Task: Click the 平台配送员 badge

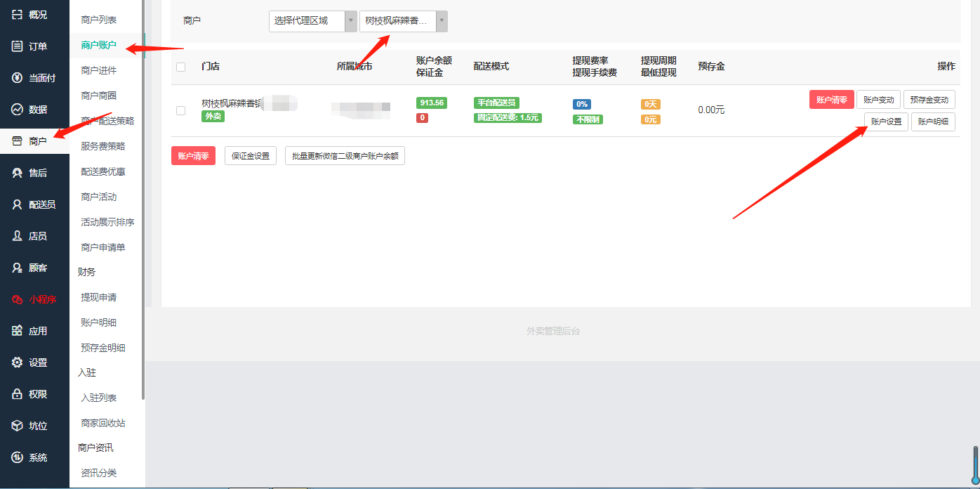Action: [x=496, y=103]
